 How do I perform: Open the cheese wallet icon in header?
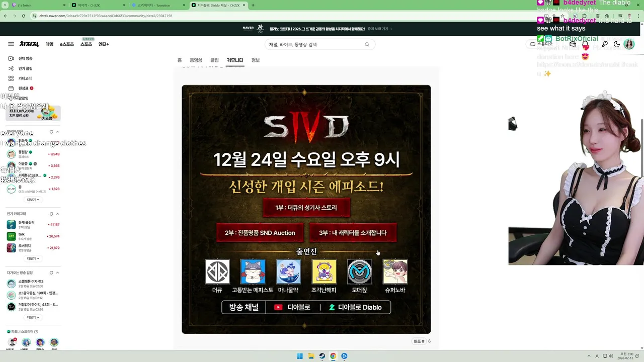573,44
